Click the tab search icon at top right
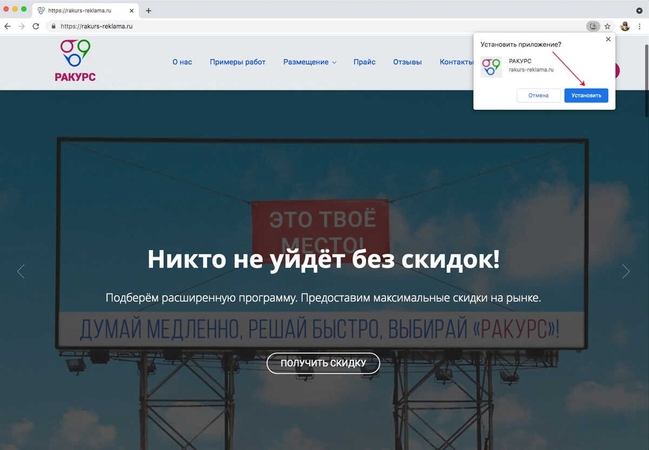This screenshot has width=649, height=450. click(639, 11)
